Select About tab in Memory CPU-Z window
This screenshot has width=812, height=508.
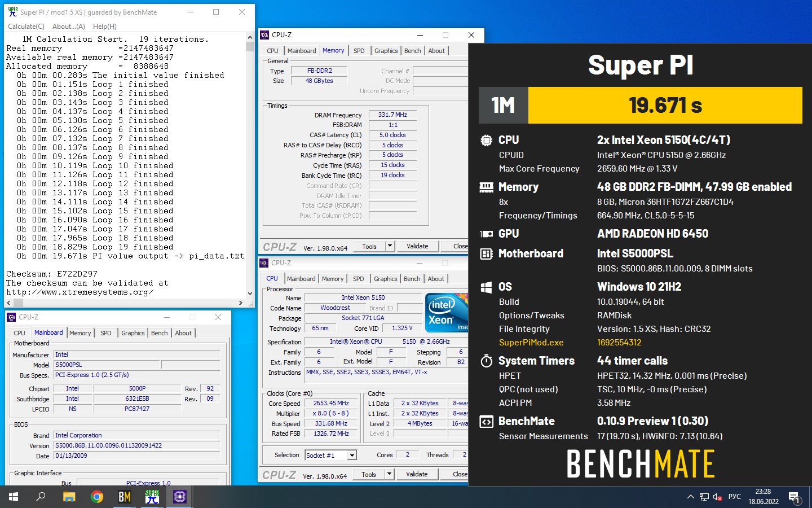click(436, 51)
